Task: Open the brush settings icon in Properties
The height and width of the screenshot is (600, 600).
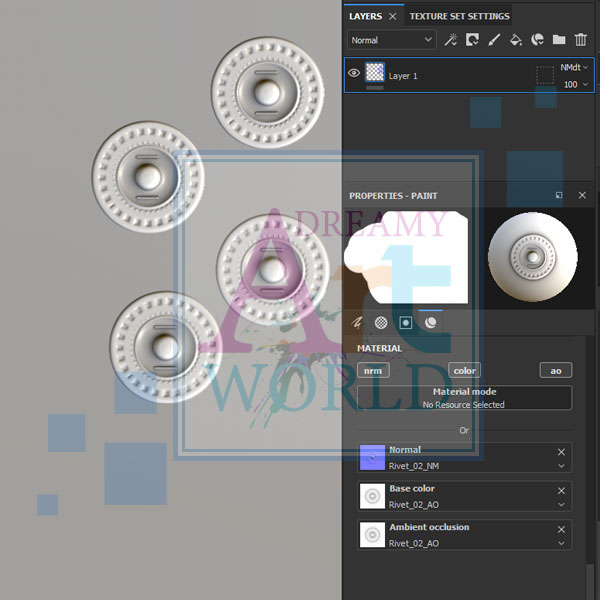Action: 357,323
